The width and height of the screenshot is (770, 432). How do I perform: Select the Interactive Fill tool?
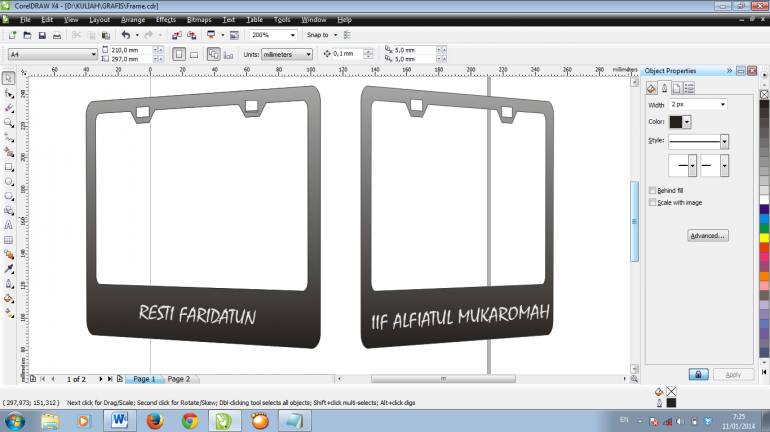tap(8, 313)
